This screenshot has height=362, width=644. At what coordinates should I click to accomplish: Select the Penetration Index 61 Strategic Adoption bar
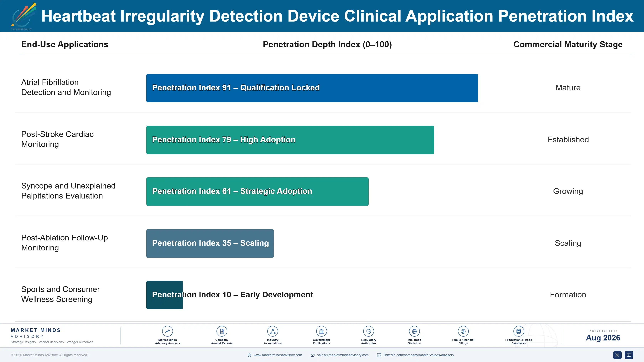pyautogui.click(x=257, y=192)
